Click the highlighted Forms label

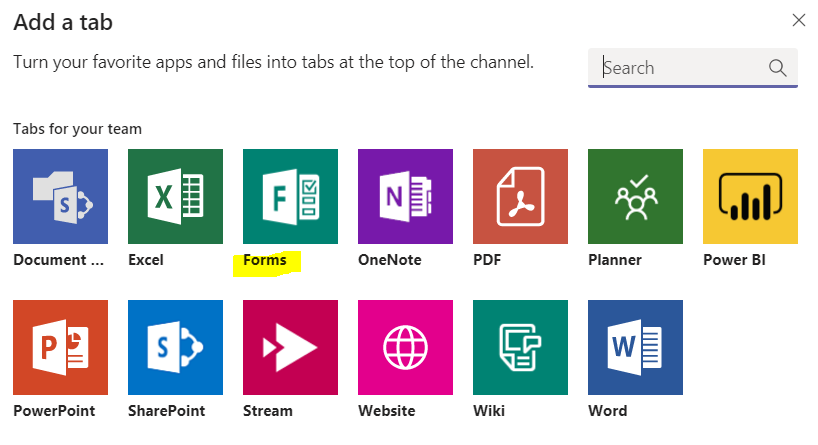coord(265,260)
